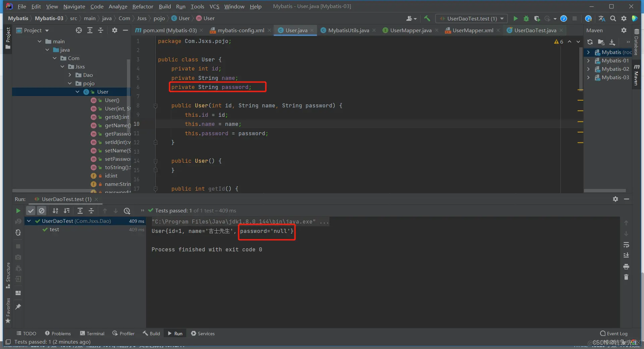Close the User.java editor tab
This screenshot has height=349, width=644.
point(312,30)
